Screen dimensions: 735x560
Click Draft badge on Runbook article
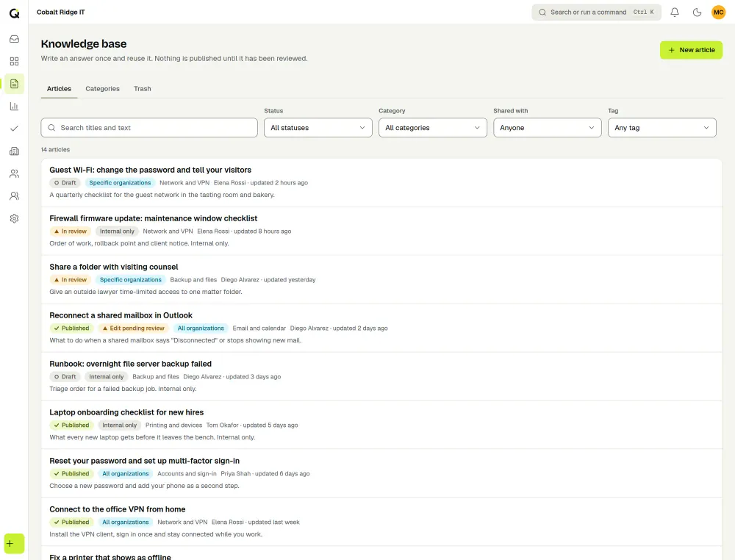click(65, 377)
